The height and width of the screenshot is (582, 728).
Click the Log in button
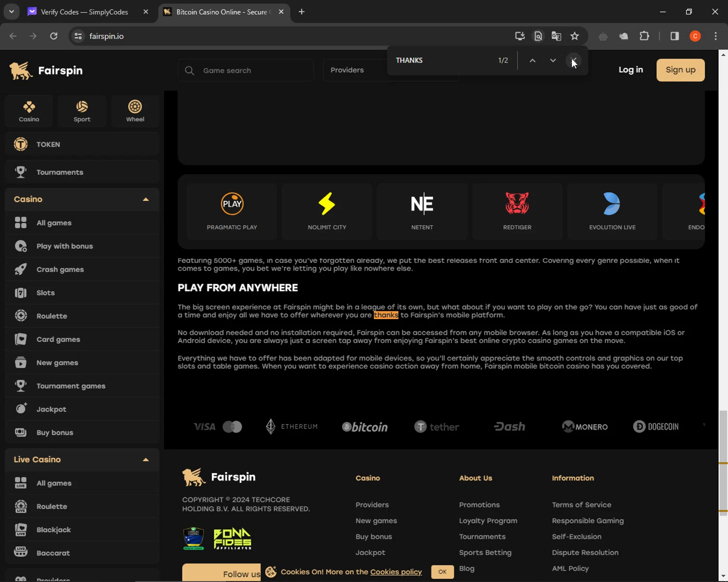tap(630, 70)
